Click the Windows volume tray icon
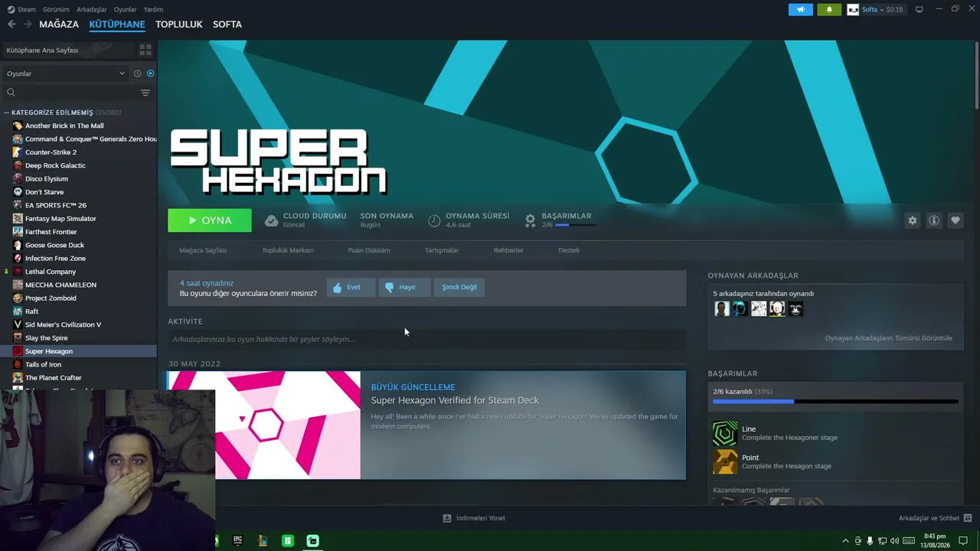Viewport: 980px width, 551px height. [x=894, y=541]
